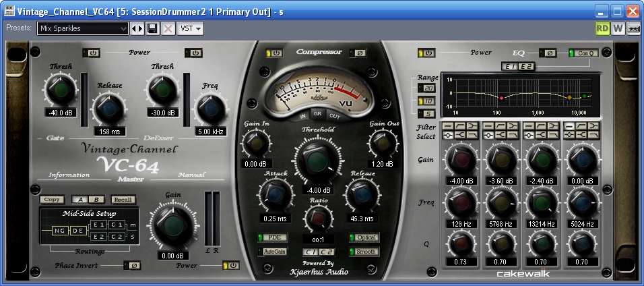Toggle the Gate power switch
The width and height of the screenshot is (644, 286).
(91, 53)
